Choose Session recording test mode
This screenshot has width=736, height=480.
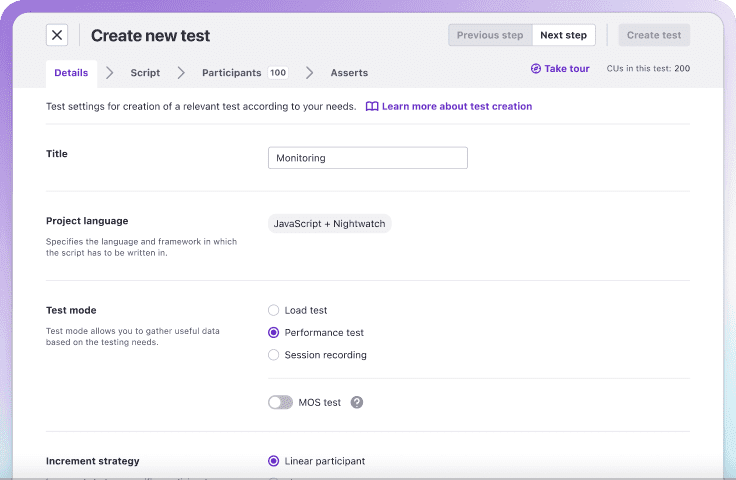[x=274, y=355]
